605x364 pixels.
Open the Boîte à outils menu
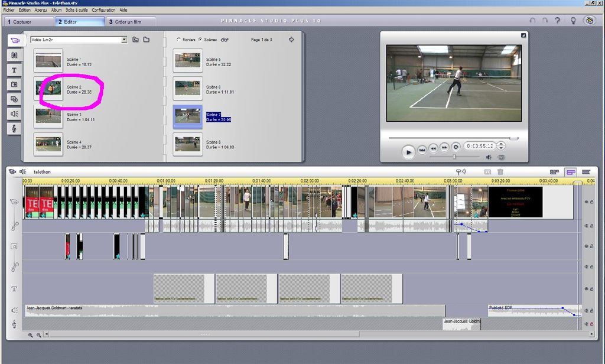tap(76, 10)
